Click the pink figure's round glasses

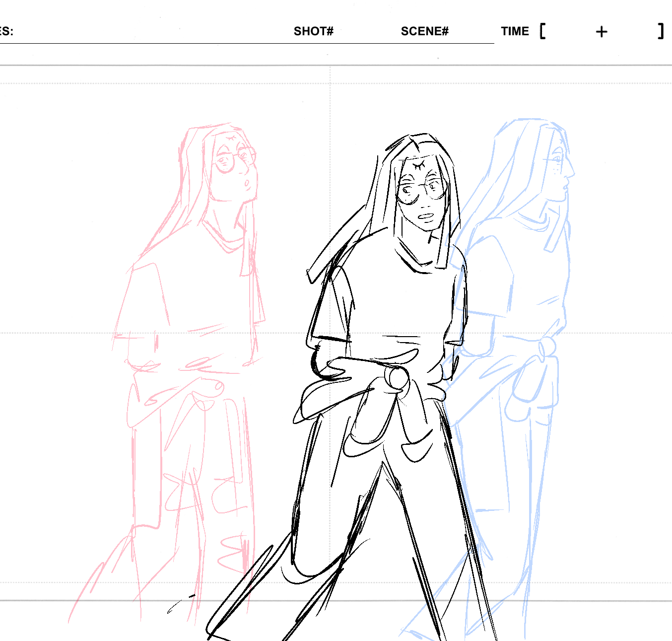[x=234, y=160]
